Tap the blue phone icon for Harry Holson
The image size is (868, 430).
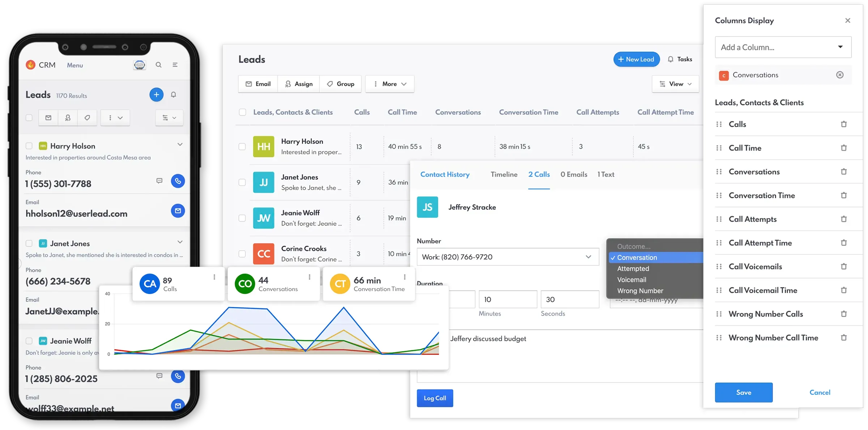(178, 181)
